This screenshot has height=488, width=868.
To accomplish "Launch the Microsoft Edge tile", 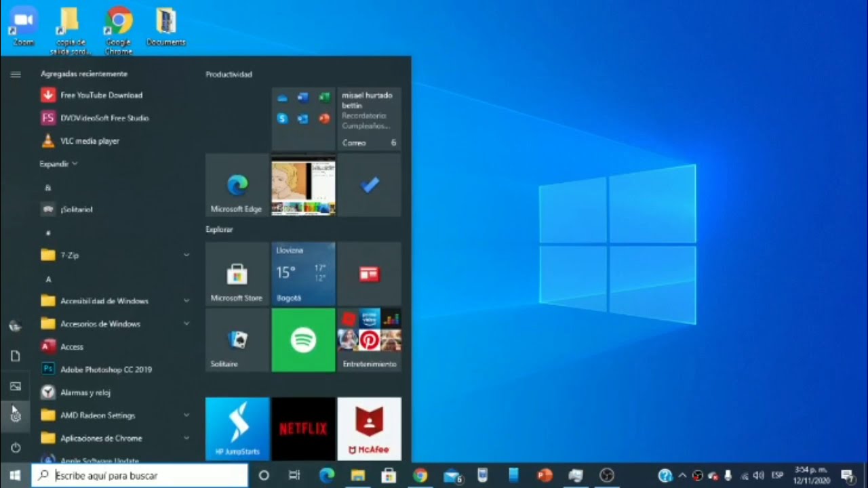I will (x=237, y=184).
